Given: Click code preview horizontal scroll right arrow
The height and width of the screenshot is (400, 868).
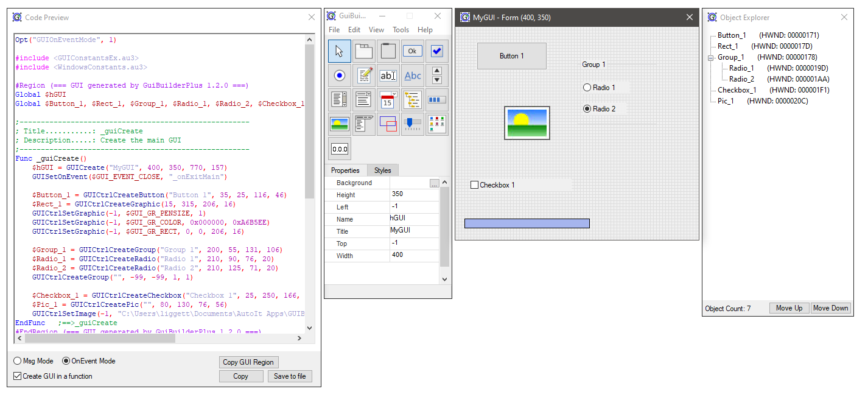Looking at the screenshot, I should [x=299, y=339].
